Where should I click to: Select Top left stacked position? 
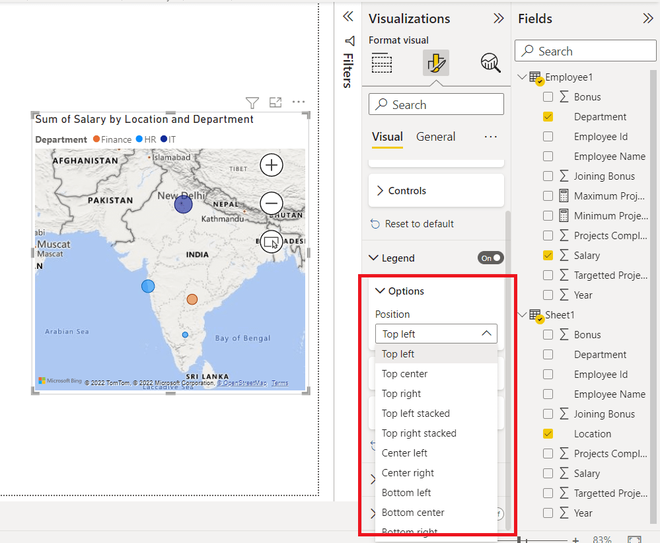pos(436,413)
